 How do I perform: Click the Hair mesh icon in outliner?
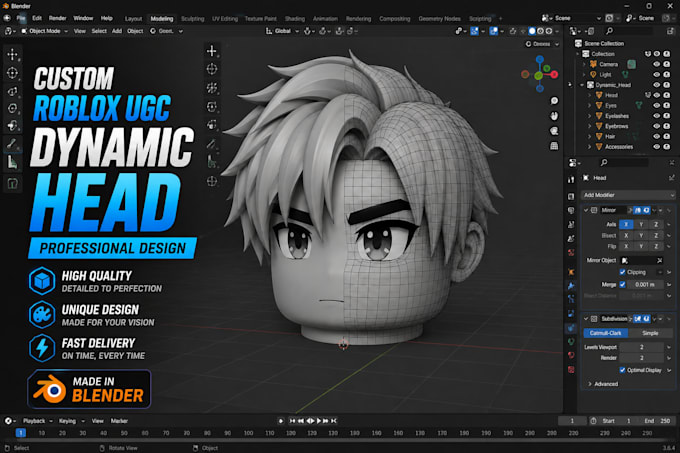point(599,137)
